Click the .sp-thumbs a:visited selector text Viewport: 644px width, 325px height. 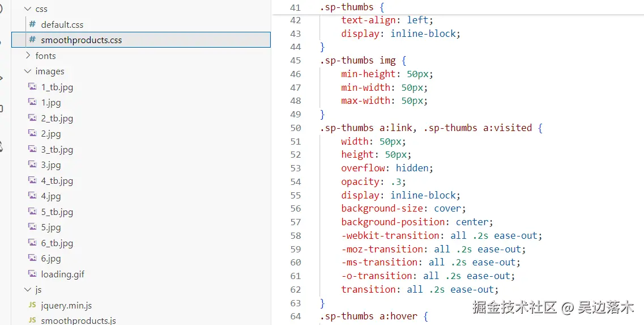pyautogui.click(x=477, y=128)
